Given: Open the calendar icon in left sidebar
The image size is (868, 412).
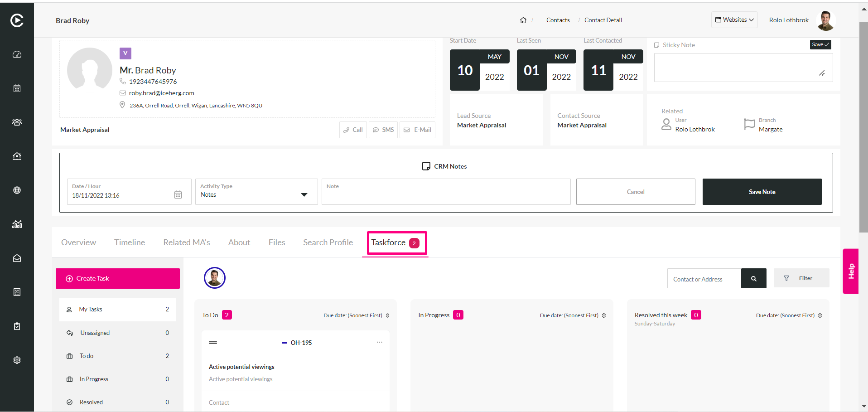Looking at the screenshot, I should click(x=17, y=88).
